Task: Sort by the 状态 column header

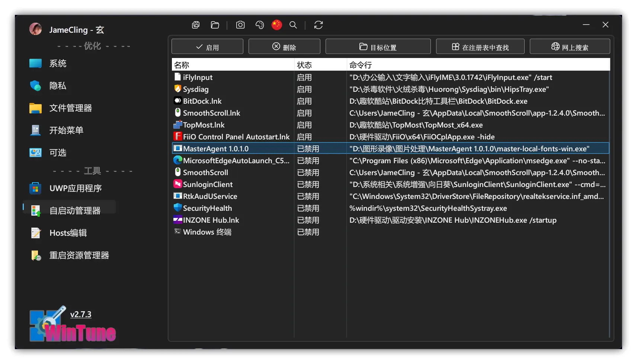Action: [320, 65]
